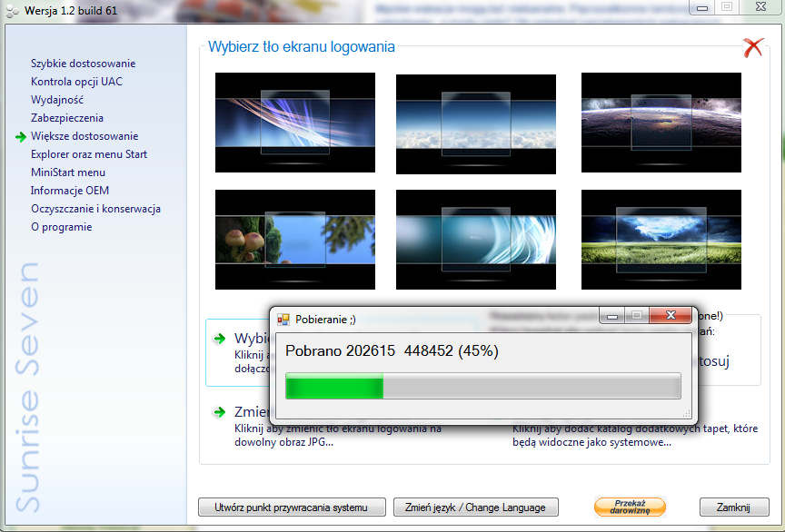The width and height of the screenshot is (785, 532).
Task: Click text about adding extra wallpapers folder
Action: coord(635,436)
